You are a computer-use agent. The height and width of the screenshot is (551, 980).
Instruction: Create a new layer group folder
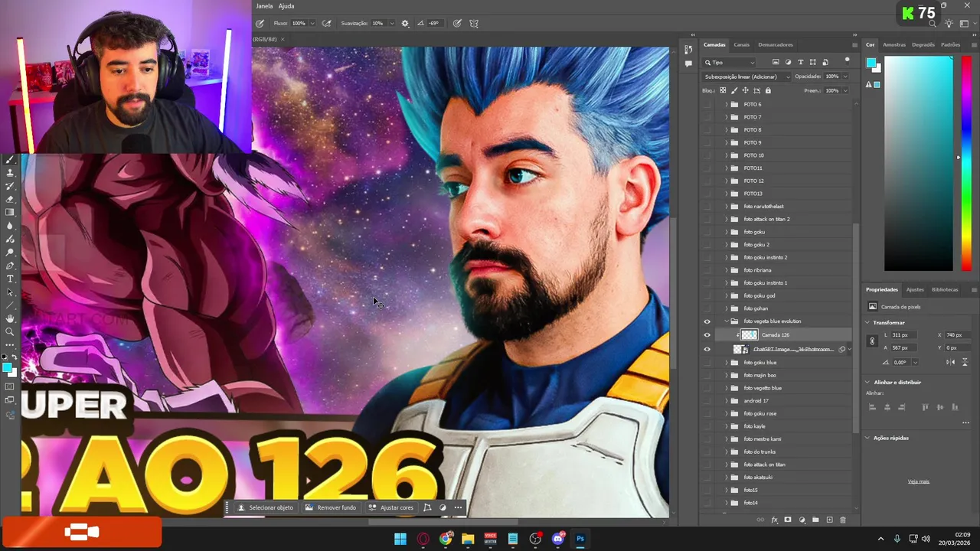click(815, 520)
